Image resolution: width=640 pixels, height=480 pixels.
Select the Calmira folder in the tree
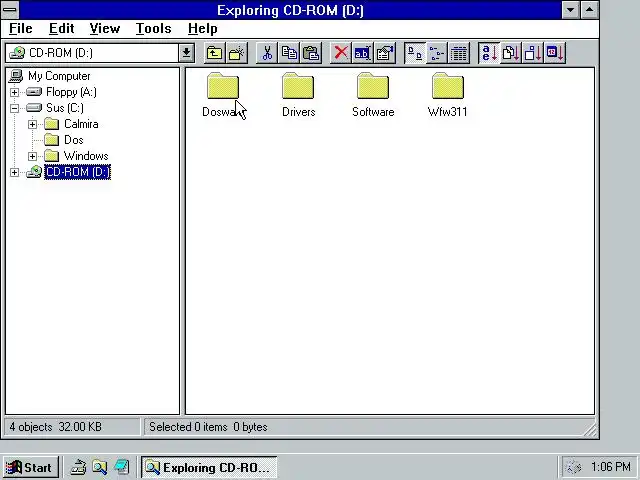81,124
